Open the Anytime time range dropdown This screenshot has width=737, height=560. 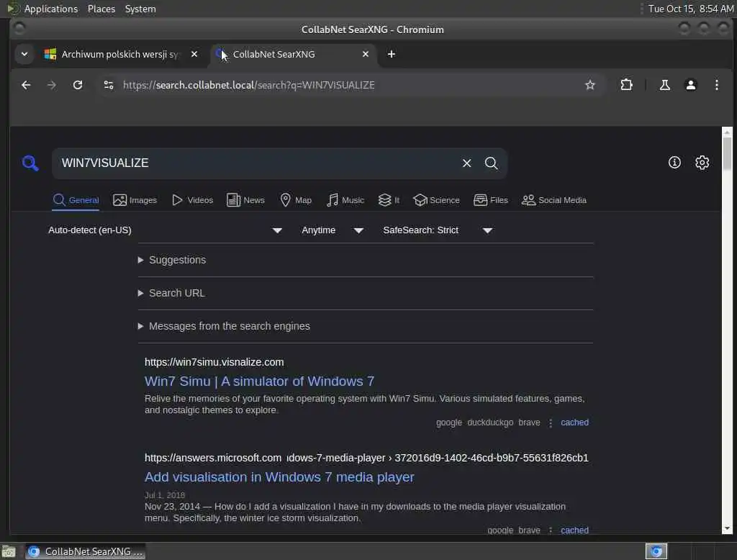333,230
